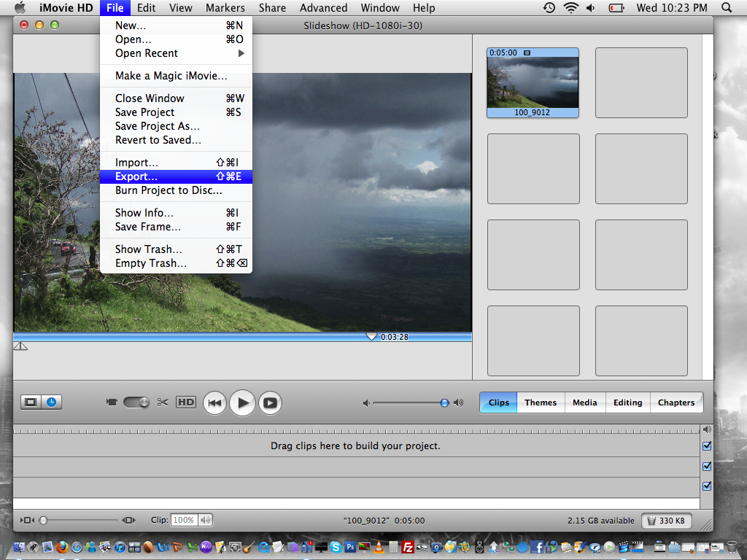Switch to the clip viewer icon

pos(31,402)
